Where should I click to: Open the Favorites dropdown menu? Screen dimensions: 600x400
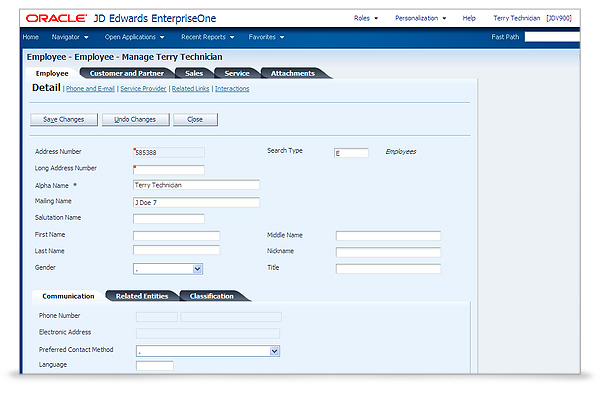266,37
